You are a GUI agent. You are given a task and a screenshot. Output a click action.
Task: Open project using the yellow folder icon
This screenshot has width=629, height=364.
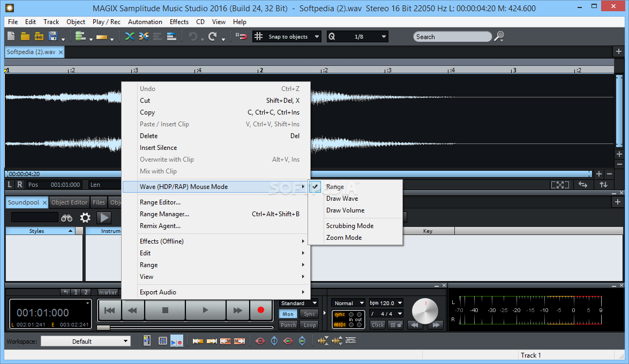point(25,36)
